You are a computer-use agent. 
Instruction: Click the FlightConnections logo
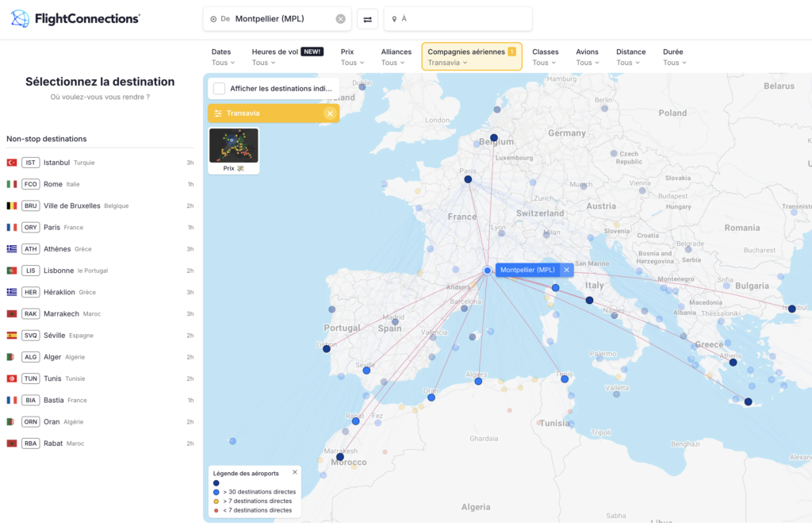click(x=75, y=19)
